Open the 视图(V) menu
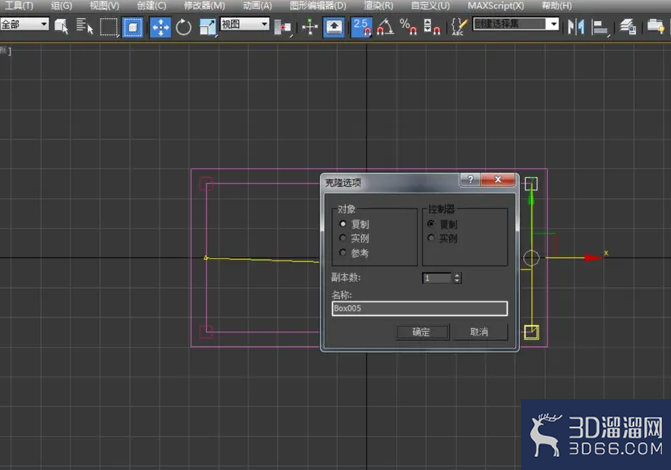The height and width of the screenshot is (470, 671). click(104, 6)
